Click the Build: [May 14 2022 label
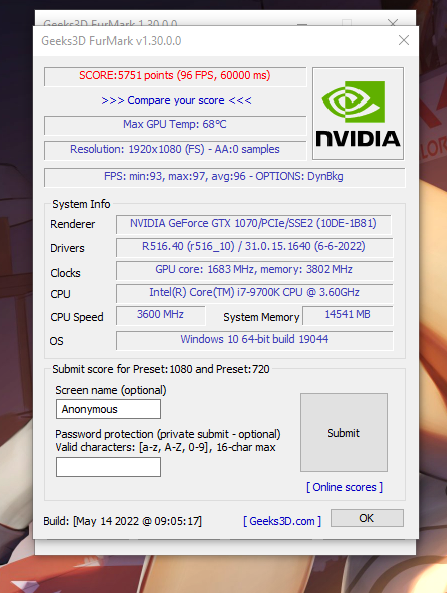447x593 pixels. 123,521
